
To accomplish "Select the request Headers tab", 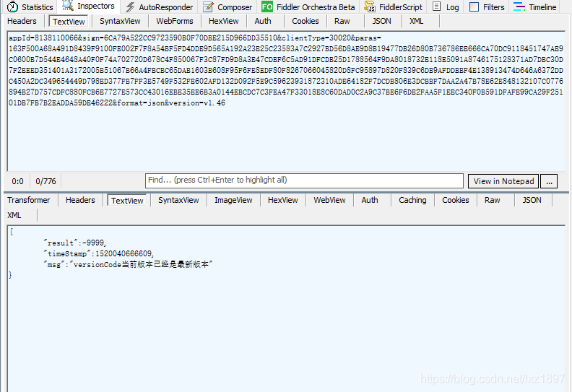I will [22, 21].
